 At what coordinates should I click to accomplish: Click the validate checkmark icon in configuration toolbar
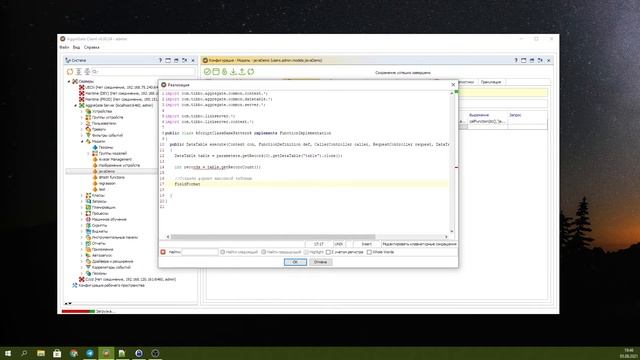click(207, 71)
